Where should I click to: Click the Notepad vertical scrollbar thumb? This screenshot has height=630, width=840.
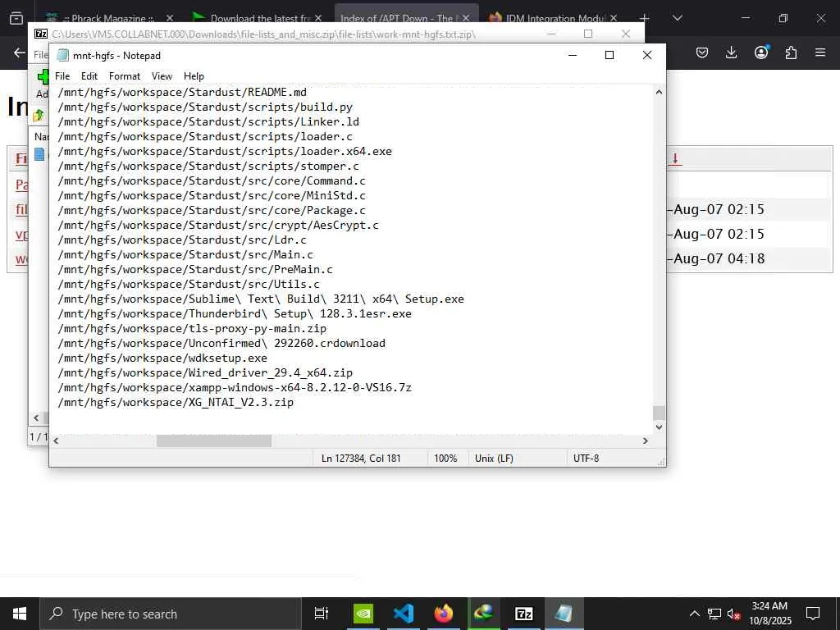point(659,413)
